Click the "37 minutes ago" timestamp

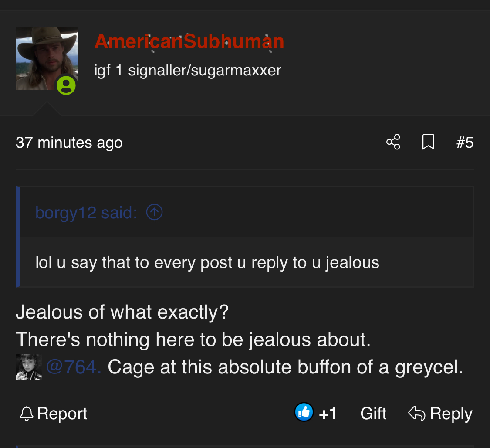click(x=69, y=143)
